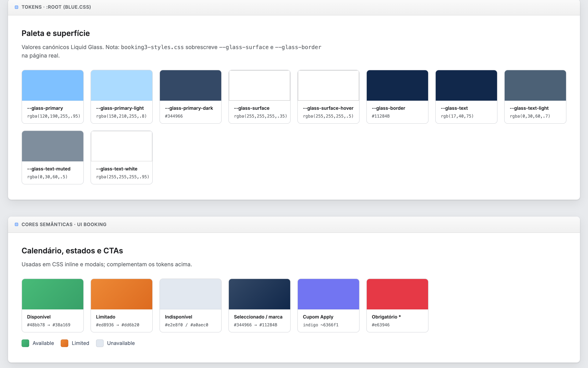Choose the Seleccionado / marca swatch
The image size is (588, 368).
pyautogui.click(x=260, y=294)
